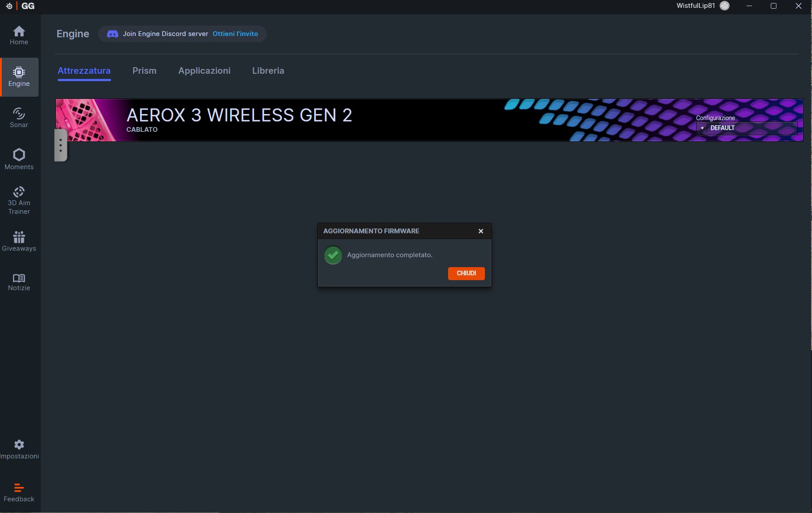Open the Home section in sidebar
812x513 pixels.
pyautogui.click(x=19, y=36)
